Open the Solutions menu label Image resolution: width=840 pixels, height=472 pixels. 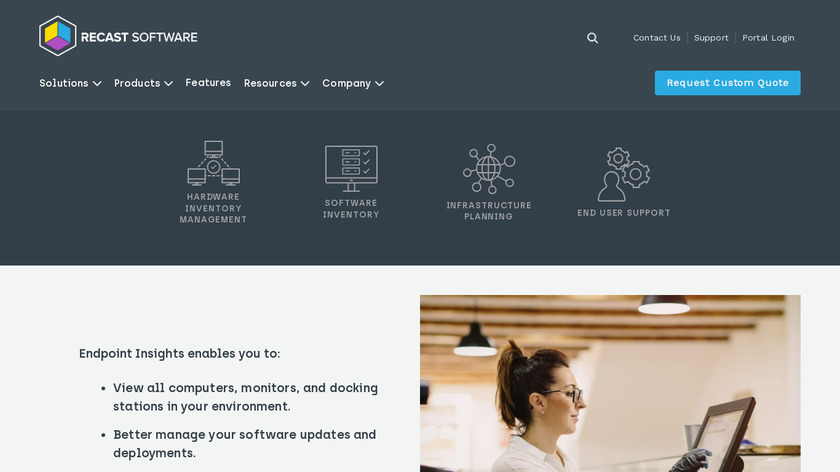point(64,83)
